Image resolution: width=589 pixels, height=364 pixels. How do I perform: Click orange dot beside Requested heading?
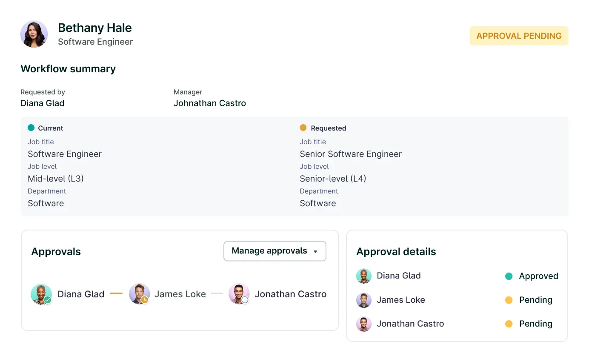(x=303, y=128)
